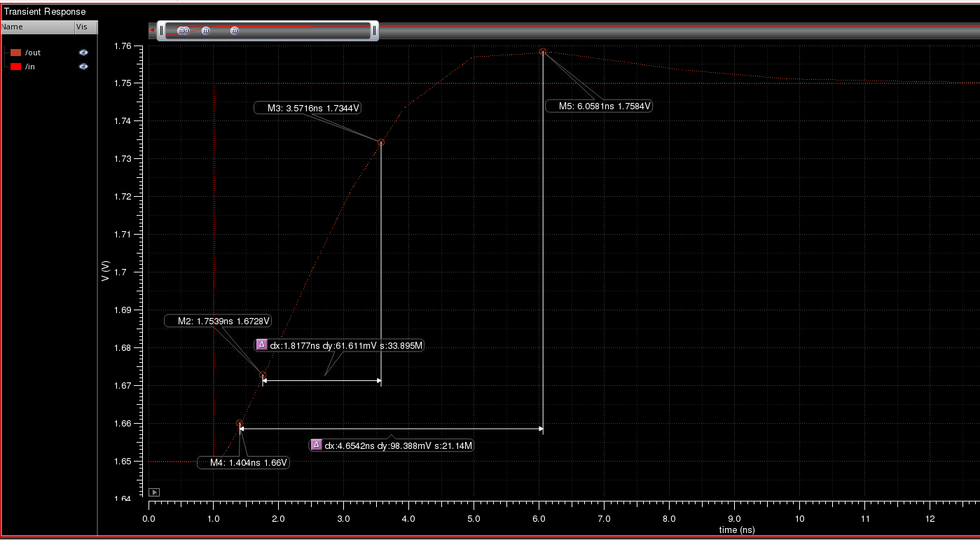
Task: Click the M4 marker circle on the waveform
Action: [x=240, y=424]
